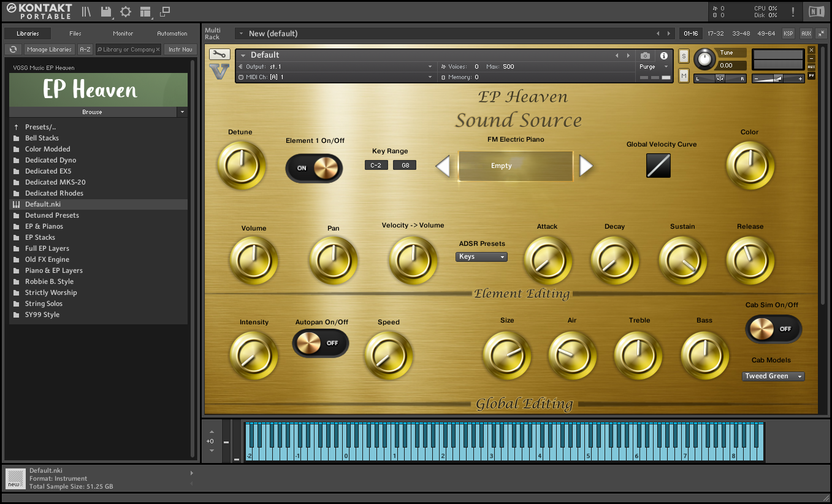The image size is (832, 504).
Task: Expand the Default instrument name dropdown arrow
Action: 243,55
